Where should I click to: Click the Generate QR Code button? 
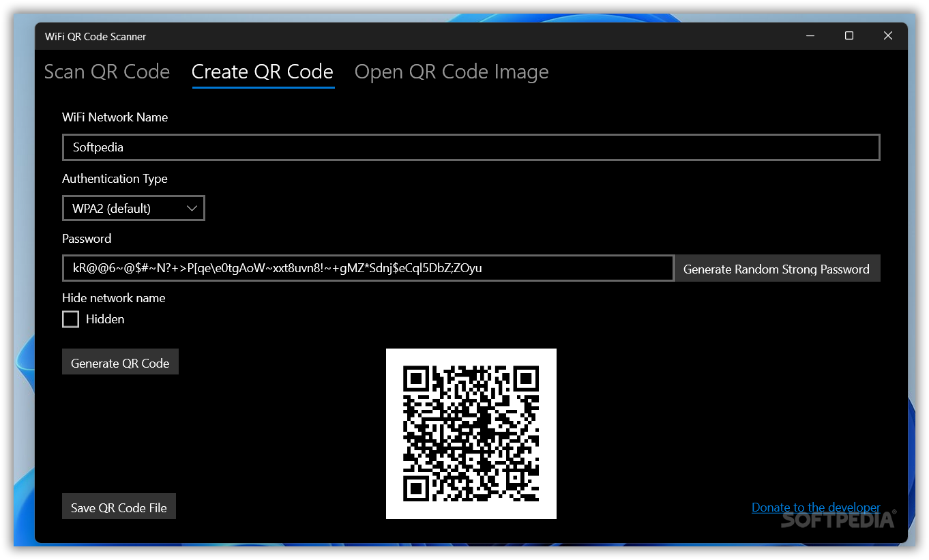[120, 363]
